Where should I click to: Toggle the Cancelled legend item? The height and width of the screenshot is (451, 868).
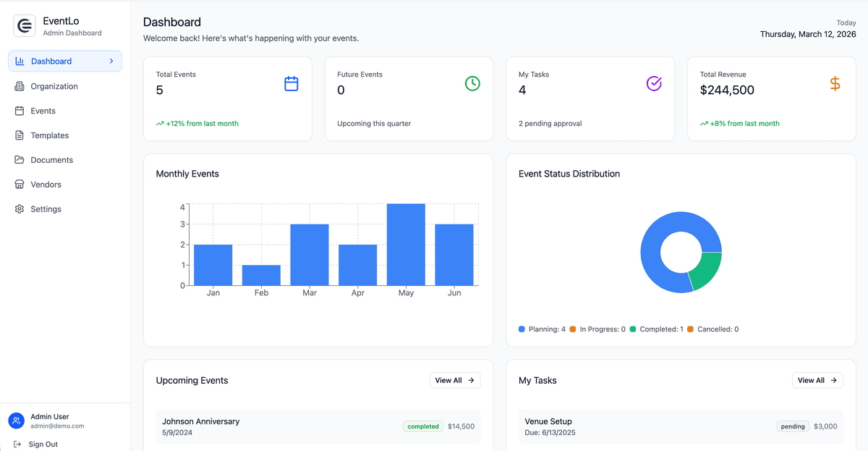point(716,329)
